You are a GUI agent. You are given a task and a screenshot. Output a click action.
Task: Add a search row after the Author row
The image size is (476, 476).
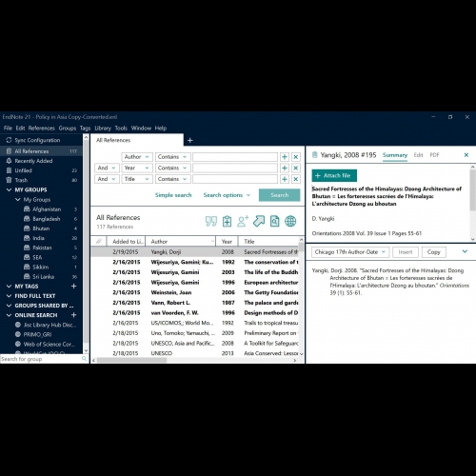coord(285,157)
